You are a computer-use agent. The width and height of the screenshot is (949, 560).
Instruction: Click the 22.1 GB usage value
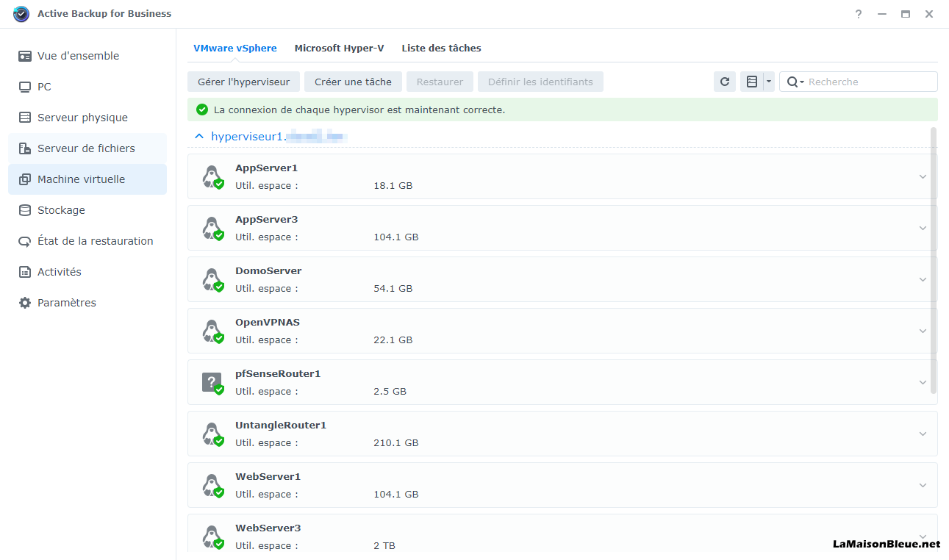(x=393, y=340)
